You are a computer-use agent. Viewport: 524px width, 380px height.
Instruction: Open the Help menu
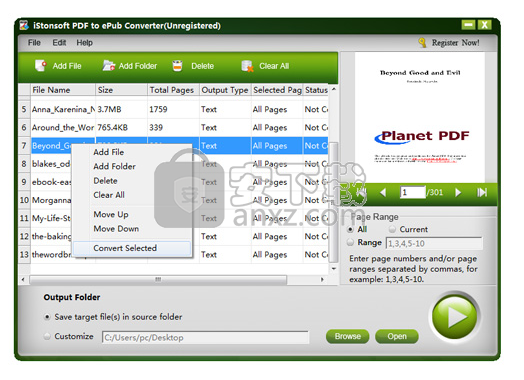pos(85,43)
